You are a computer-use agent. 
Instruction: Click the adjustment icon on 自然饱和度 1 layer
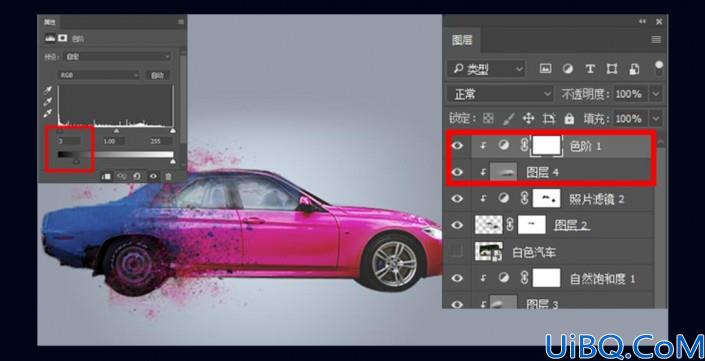coord(504,278)
